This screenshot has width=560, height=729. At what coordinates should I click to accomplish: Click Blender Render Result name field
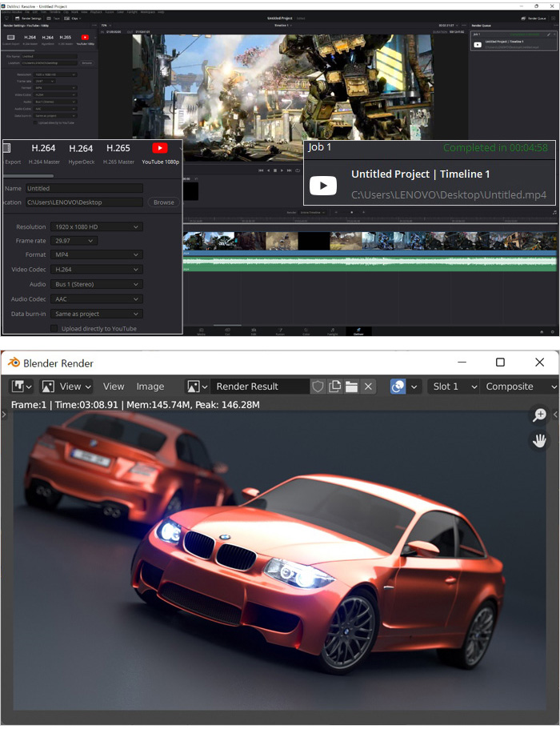[260, 387]
